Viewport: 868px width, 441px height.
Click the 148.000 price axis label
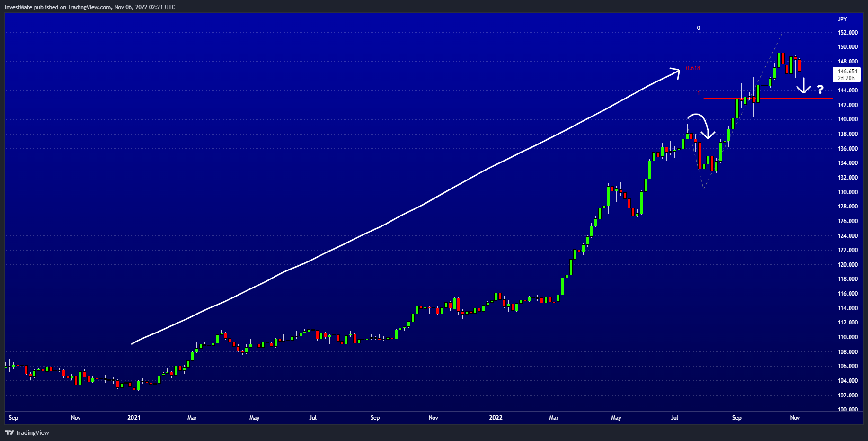(x=848, y=62)
